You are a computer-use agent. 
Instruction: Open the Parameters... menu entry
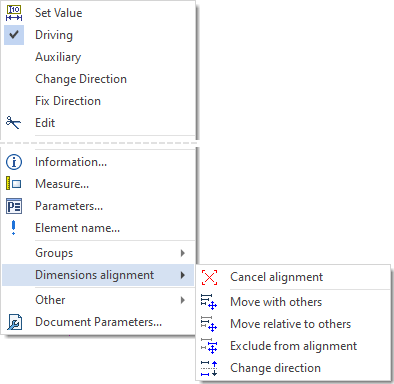(99, 206)
